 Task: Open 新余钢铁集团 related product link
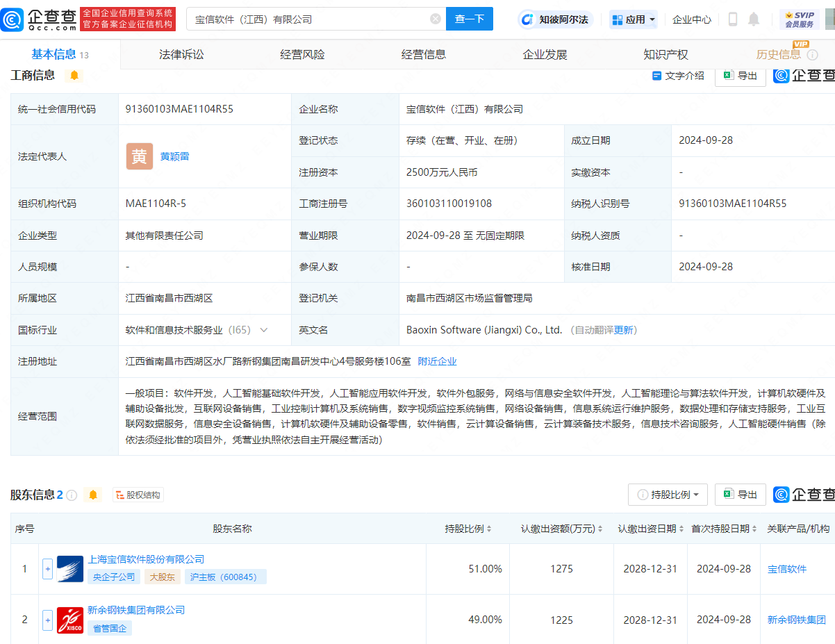click(797, 620)
